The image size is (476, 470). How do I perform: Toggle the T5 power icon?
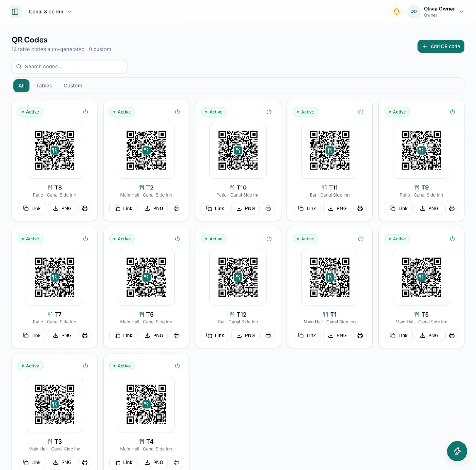(x=452, y=239)
